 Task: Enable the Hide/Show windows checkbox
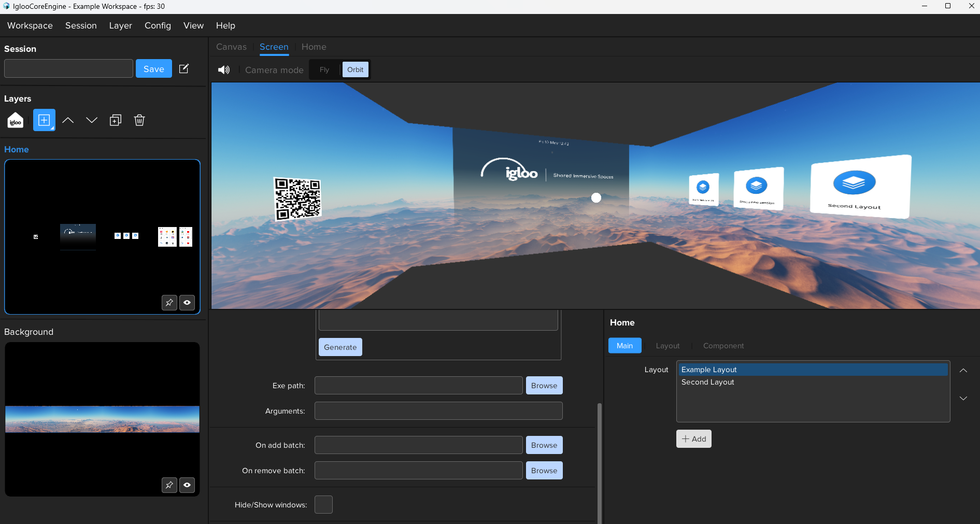coord(323,505)
